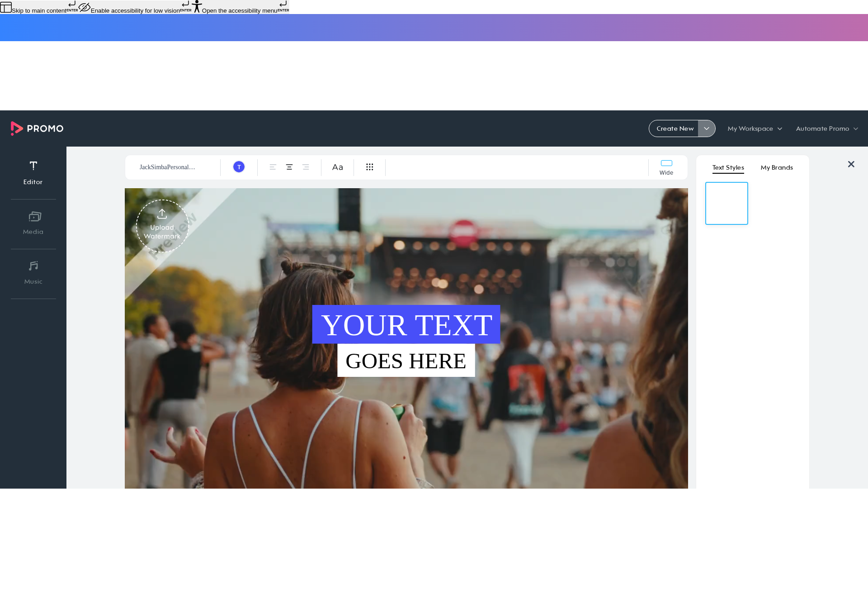868x599 pixels.
Task: Click the Create New button
Action: tap(675, 128)
